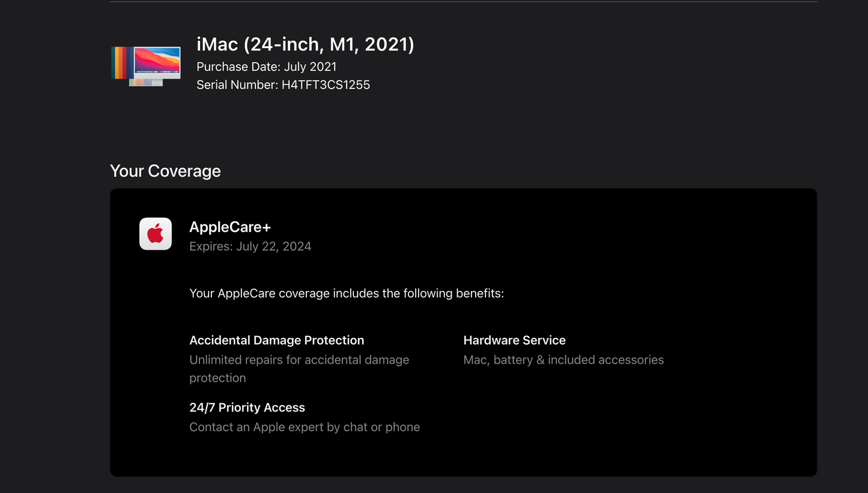Image resolution: width=868 pixels, height=493 pixels.
Task: Select the 24/7 Priority Access heading
Action: coord(247,408)
